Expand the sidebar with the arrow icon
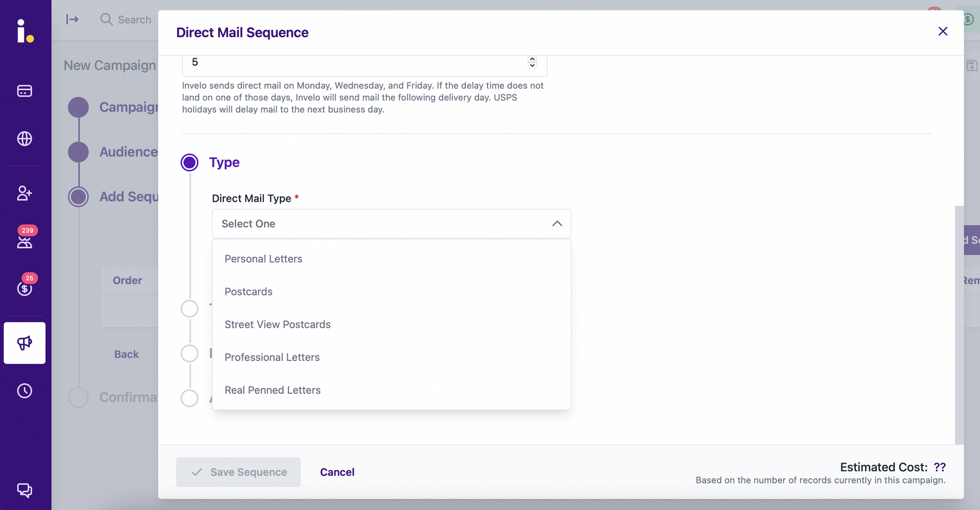 click(73, 20)
